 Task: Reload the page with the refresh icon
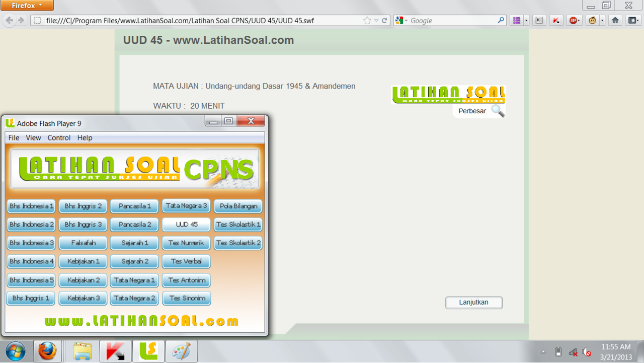385,21
